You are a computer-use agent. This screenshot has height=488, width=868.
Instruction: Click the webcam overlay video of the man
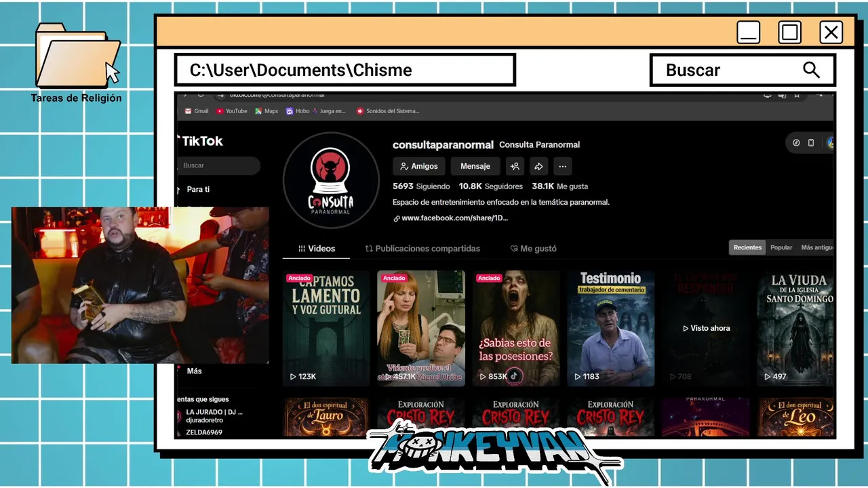pyautogui.click(x=140, y=285)
